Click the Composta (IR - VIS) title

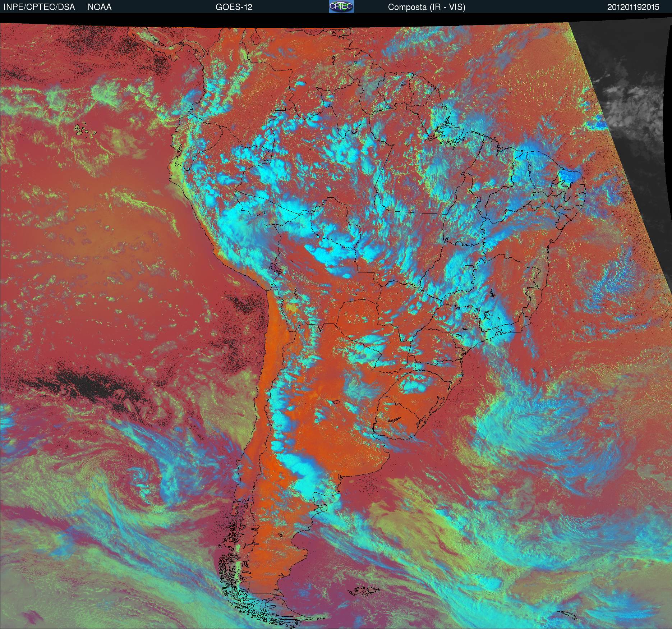[427, 7]
